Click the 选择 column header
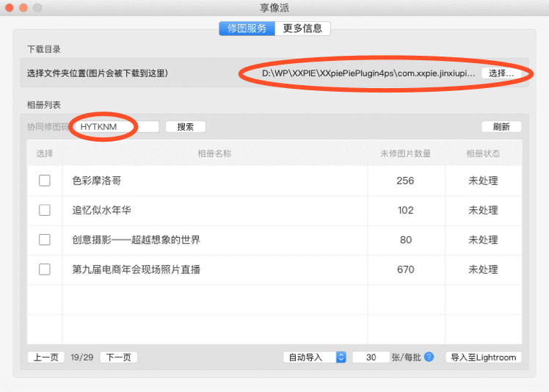Image resolution: width=549 pixels, height=392 pixels. click(45, 153)
